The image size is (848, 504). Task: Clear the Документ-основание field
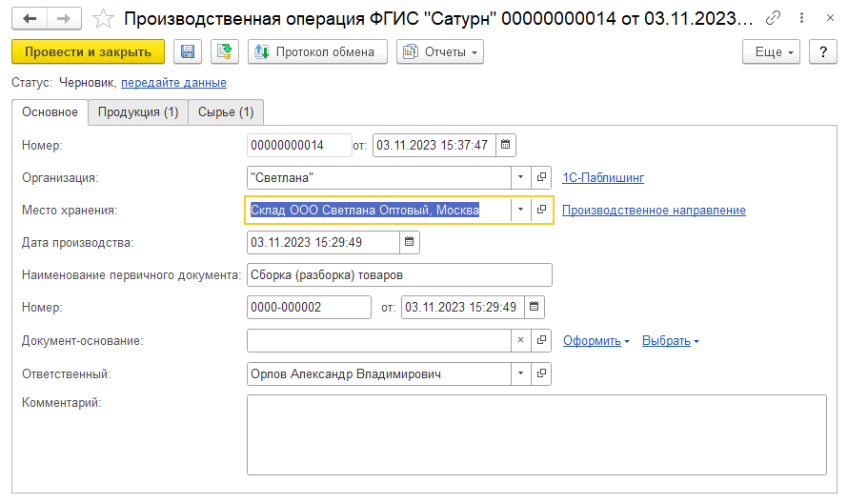pyautogui.click(x=520, y=340)
